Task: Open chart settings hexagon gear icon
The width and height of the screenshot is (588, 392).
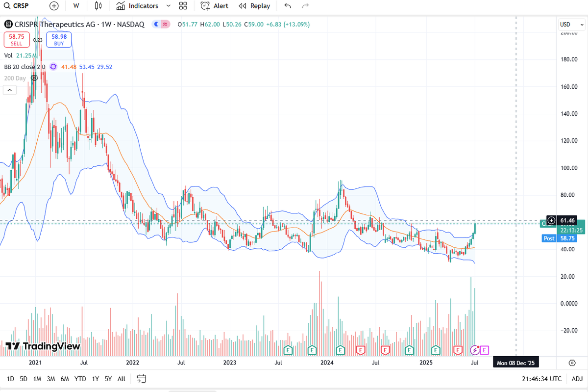Action: 572,363
